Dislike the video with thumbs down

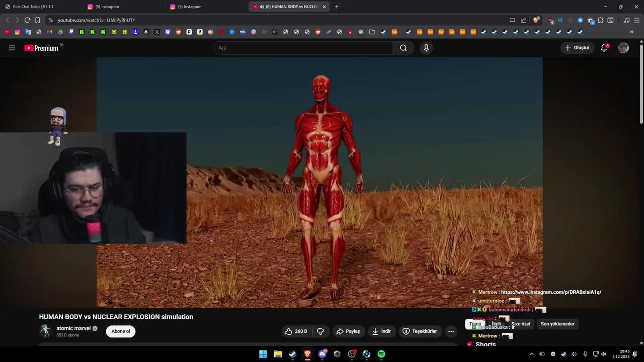[x=320, y=331]
